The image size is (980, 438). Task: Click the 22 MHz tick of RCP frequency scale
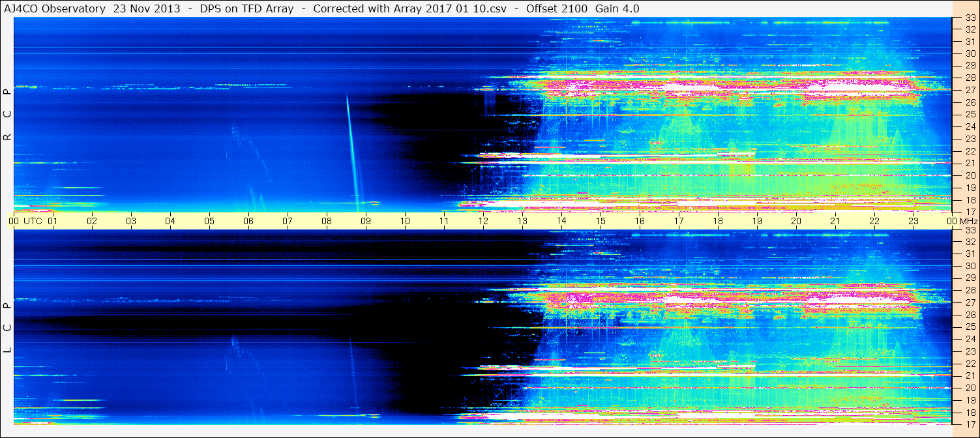click(x=970, y=151)
